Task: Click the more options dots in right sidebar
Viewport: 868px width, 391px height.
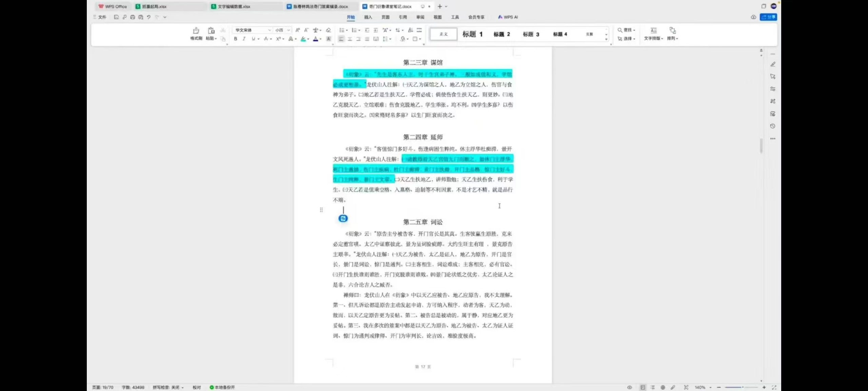Action: pos(773,138)
